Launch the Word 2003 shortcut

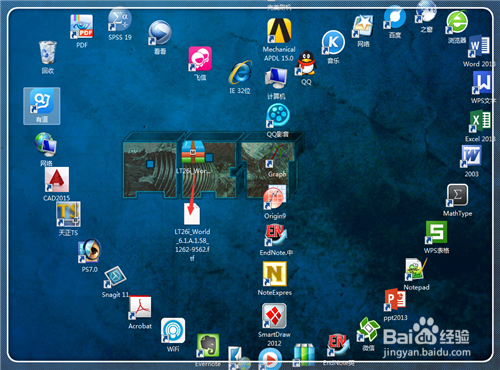471,157
